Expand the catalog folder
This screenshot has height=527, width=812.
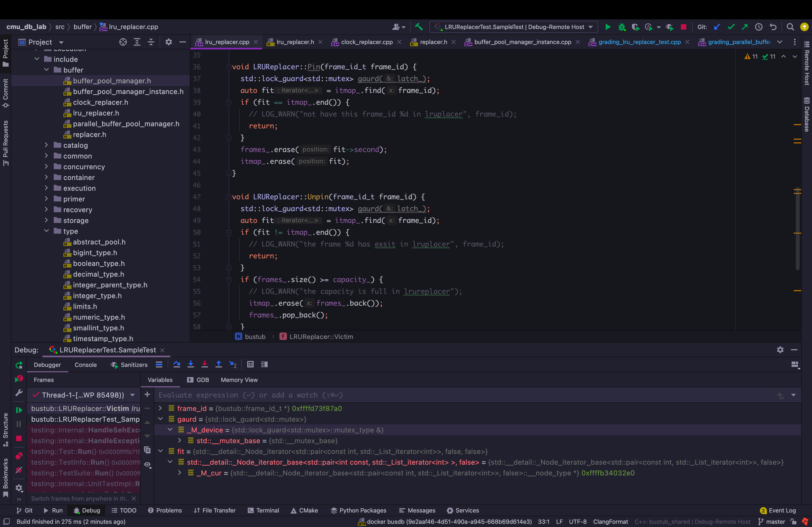(46, 145)
